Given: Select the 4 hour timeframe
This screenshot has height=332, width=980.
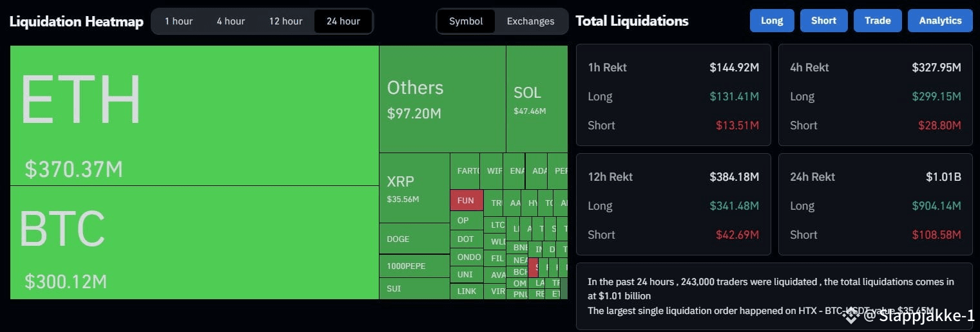Looking at the screenshot, I should (231, 21).
